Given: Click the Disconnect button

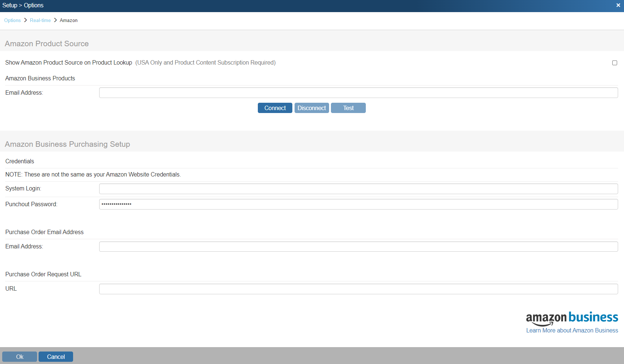Looking at the screenshot, I should click(x=312, y=108).
